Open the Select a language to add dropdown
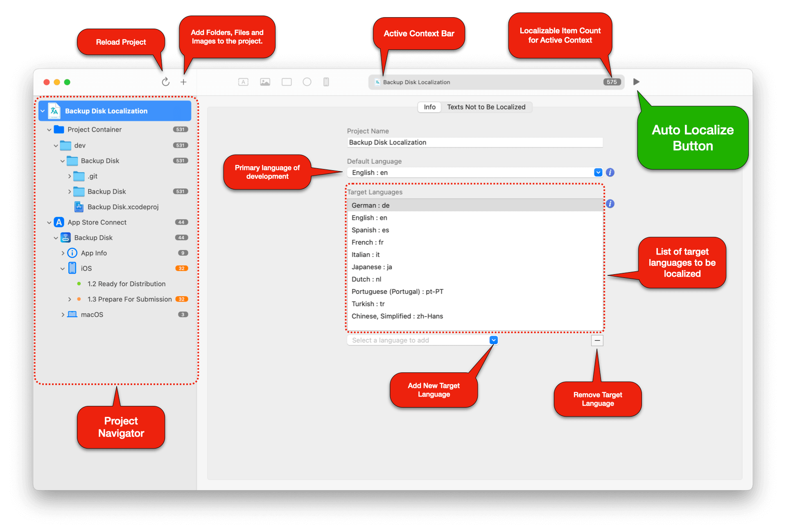786x532 pixels. pyautogui.click(x=493, y=340)
